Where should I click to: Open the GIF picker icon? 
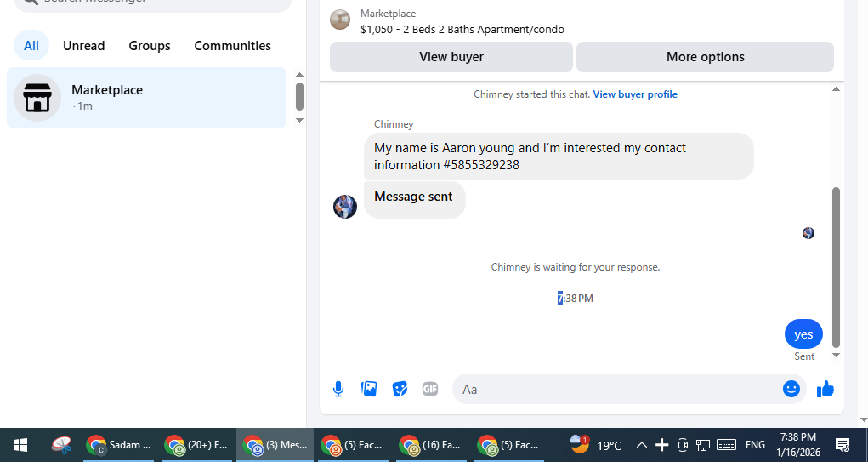[430, 389]
